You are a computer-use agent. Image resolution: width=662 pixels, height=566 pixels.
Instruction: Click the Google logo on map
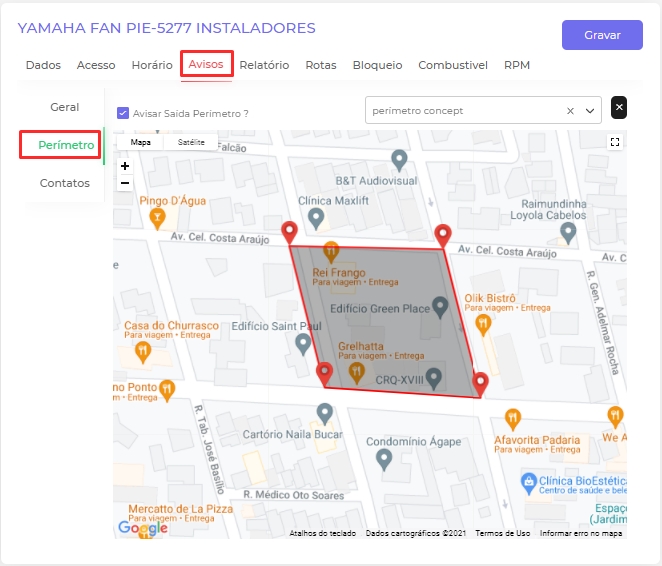pos(143,528)
